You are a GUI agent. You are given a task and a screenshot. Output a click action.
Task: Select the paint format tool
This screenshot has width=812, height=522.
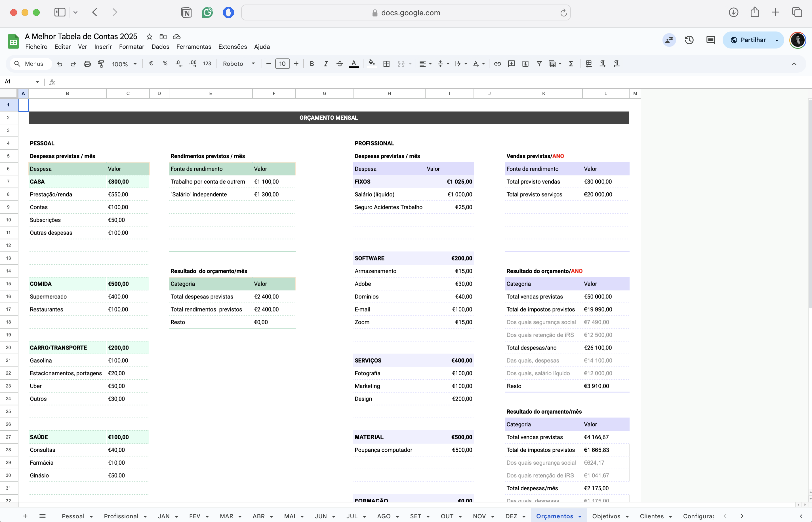[101, 64]
